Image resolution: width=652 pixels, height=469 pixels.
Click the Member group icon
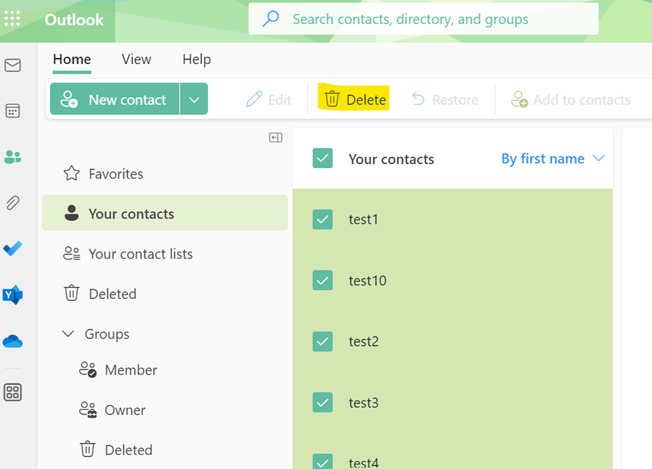click(88, 369)
